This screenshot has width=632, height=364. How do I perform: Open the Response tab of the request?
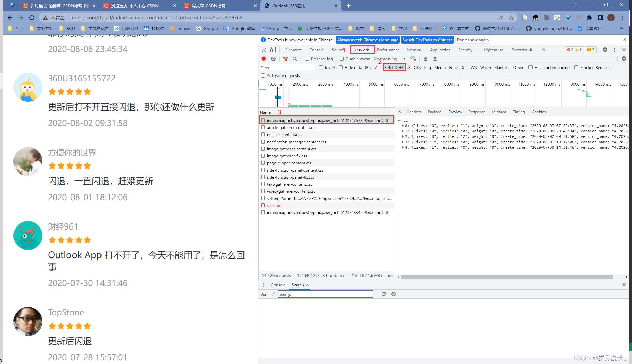click(477, 112)
